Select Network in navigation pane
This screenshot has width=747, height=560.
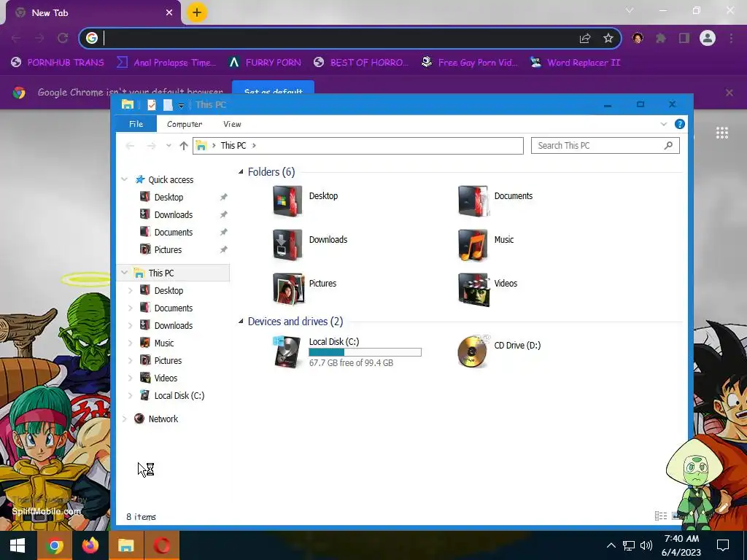(163, 419)
